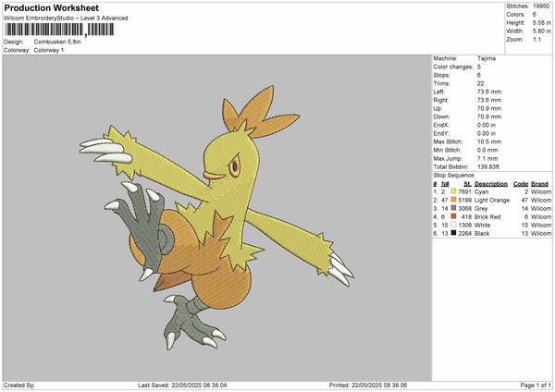Click the 'St.' column header
The height and width of the screenshot is (392, 555).
[x=467, y=184]
